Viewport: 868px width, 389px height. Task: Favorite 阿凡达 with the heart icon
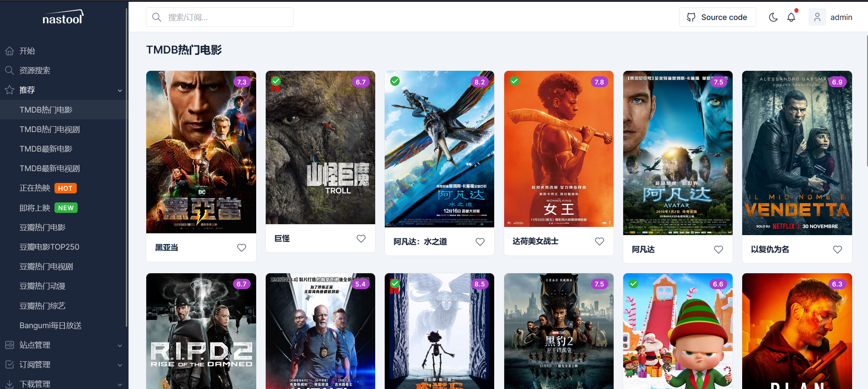pos(719,249)
